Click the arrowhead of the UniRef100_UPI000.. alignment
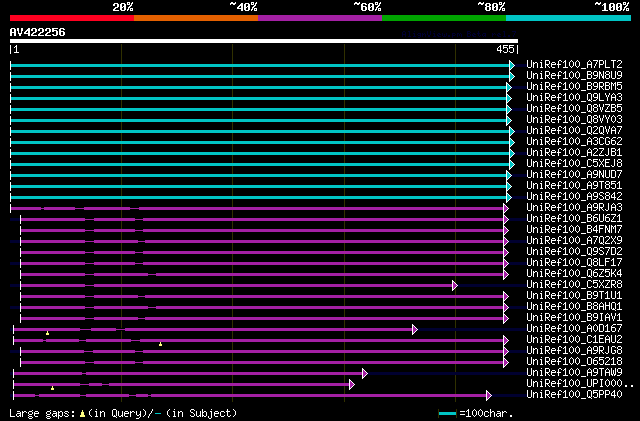 pos(351,385)
